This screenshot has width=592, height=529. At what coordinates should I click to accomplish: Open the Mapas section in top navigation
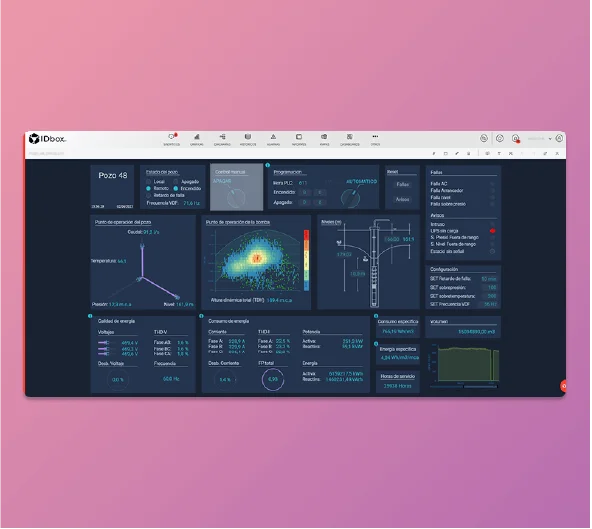[324, 139]
